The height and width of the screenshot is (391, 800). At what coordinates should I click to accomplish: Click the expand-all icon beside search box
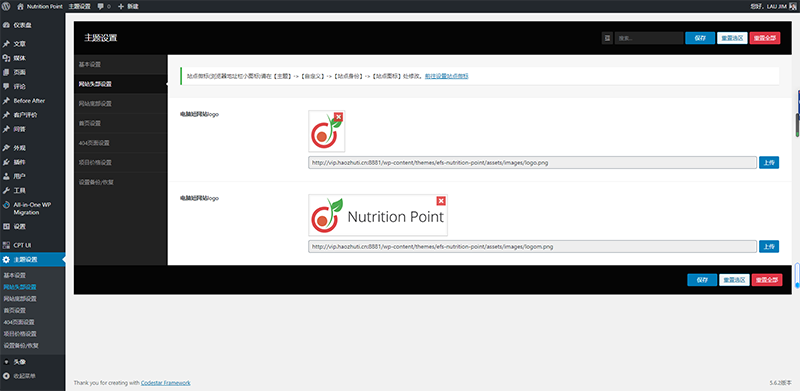pos(607,38)
